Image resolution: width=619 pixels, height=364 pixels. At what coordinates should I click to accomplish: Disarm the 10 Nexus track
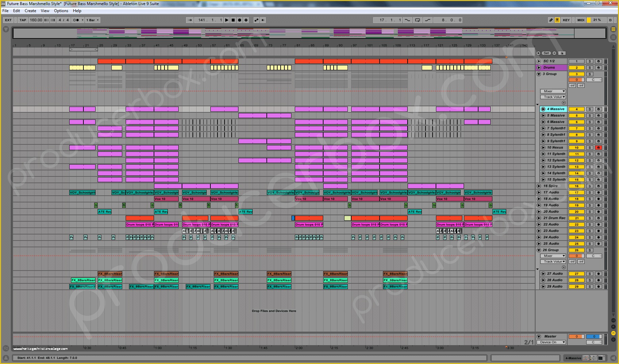pyautogui.click(x=598, y=147)
